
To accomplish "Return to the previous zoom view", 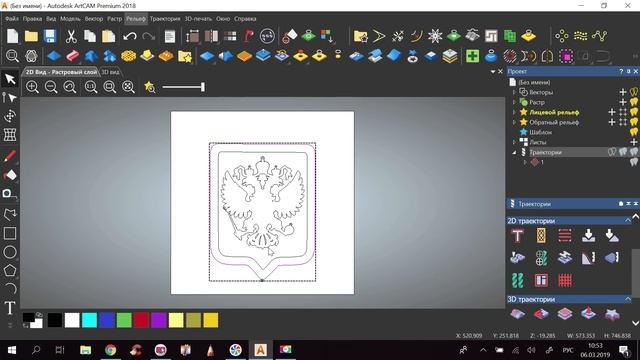I will click(70, 87).
